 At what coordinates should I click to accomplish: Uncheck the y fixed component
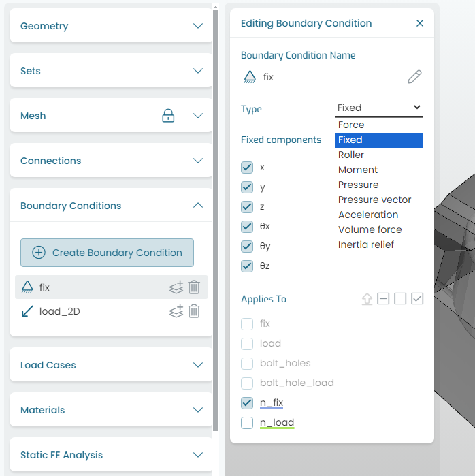(x=247, y=187)
